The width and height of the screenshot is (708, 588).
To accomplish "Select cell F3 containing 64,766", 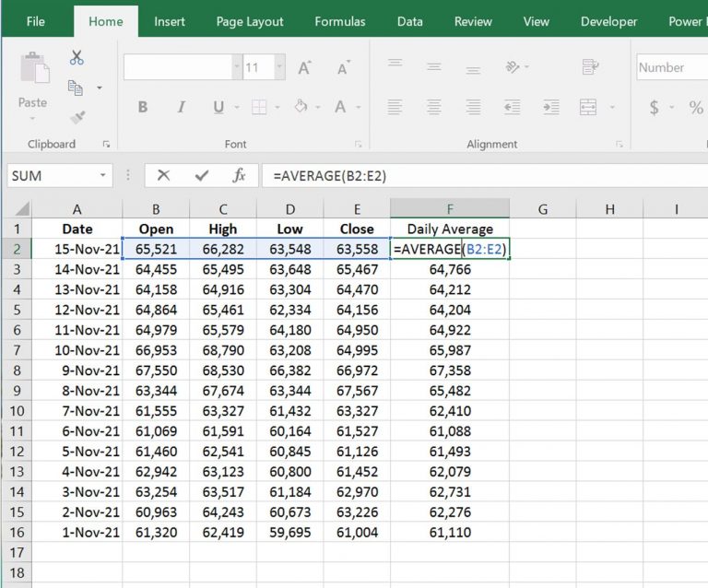I will pos(450,269).
